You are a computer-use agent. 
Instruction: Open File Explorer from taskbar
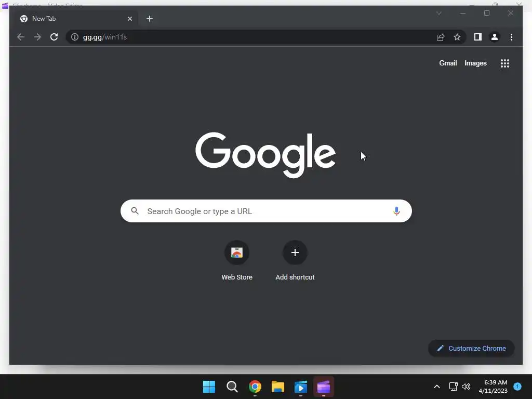(278, 387)
